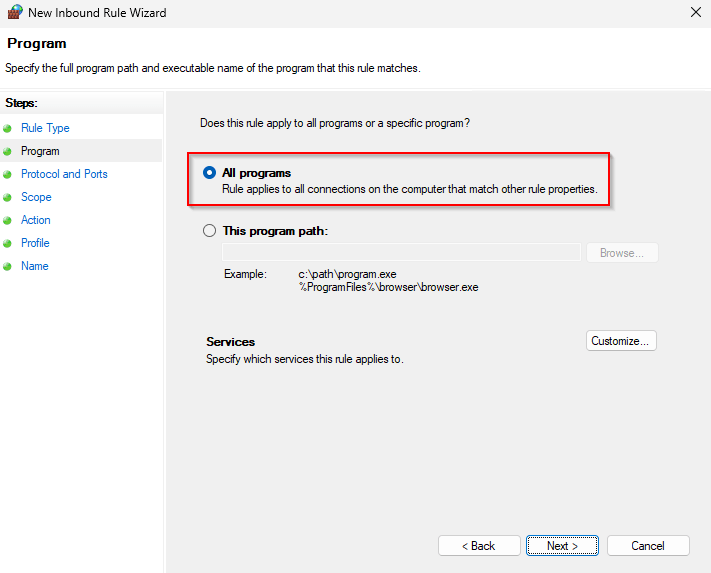Select the All programs radio button

pyautogui.click(x=209, y=173)
